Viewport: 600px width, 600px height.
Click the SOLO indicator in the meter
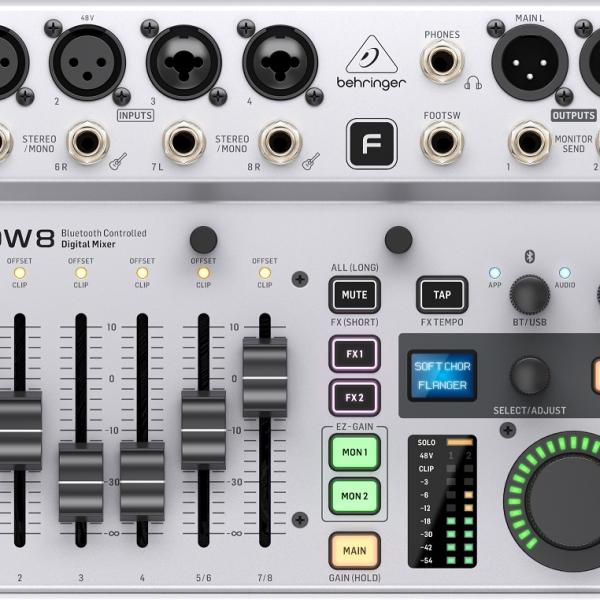click(460, 442)
